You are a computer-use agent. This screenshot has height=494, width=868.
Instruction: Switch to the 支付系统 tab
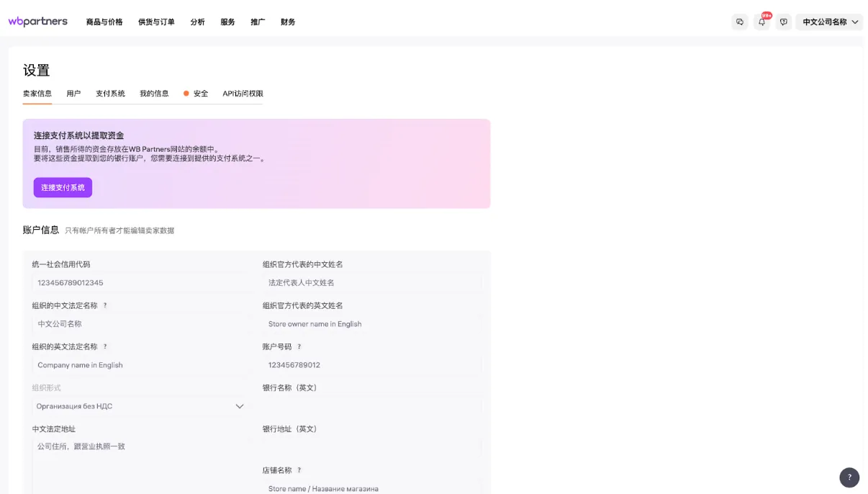110,94
